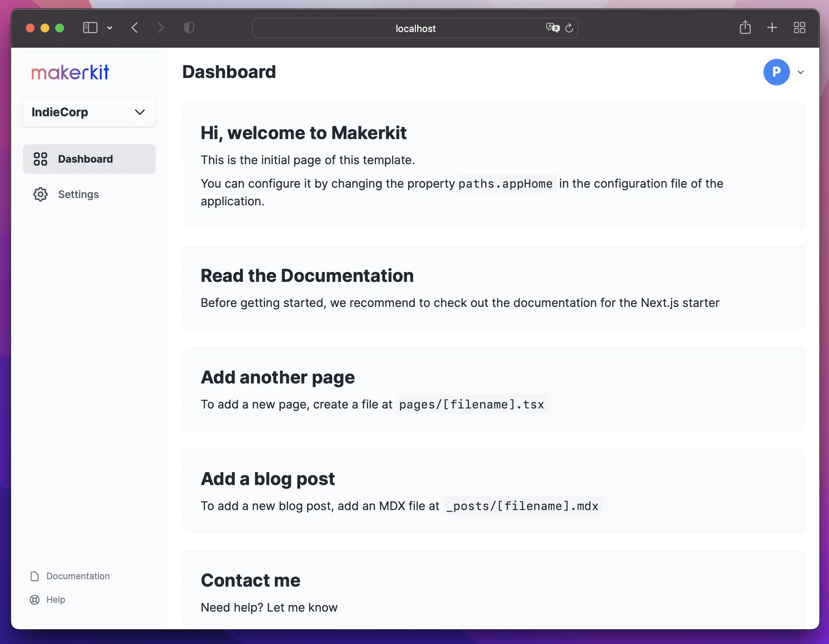Maximize the Safari window with green button
The image size is (829, 644).
tap(60, 28)
